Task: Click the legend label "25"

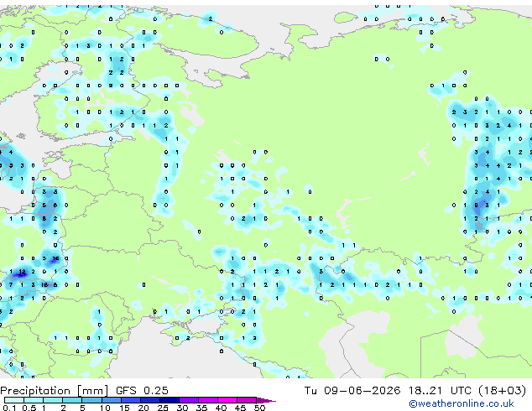Action: pos(163,408)
